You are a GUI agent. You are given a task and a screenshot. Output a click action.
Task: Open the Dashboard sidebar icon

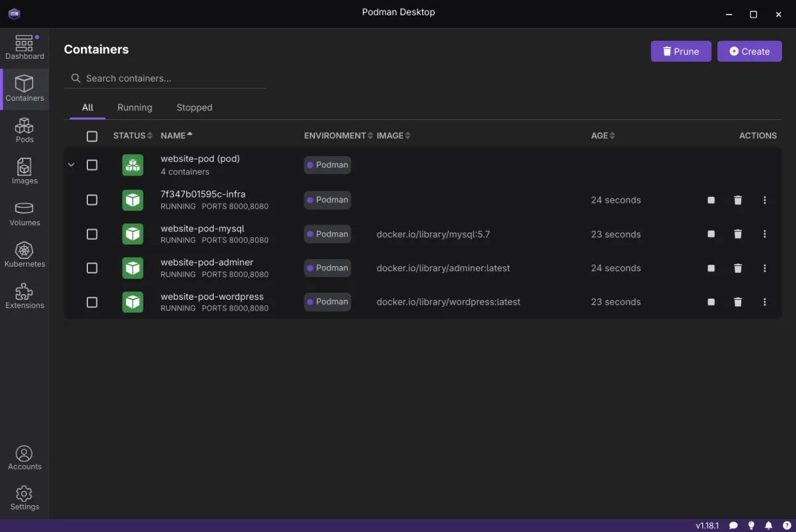24,48
